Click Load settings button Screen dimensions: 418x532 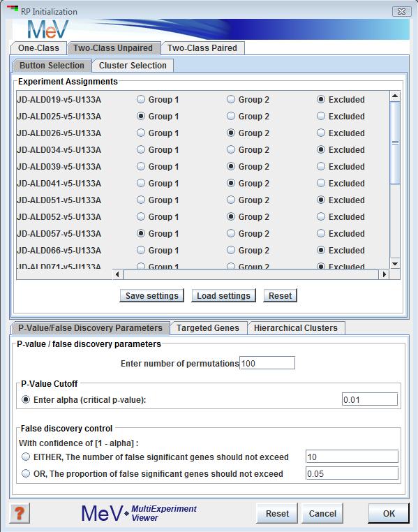223,295
